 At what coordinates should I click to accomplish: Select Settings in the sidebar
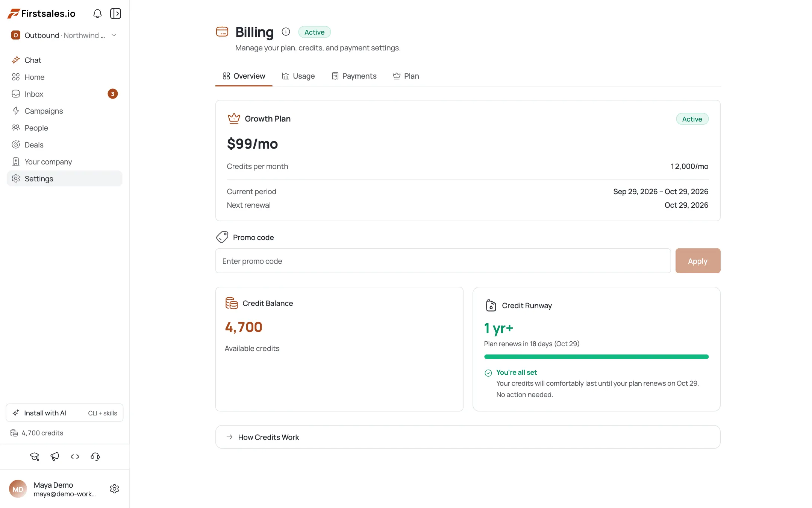(x=64, y=179)
